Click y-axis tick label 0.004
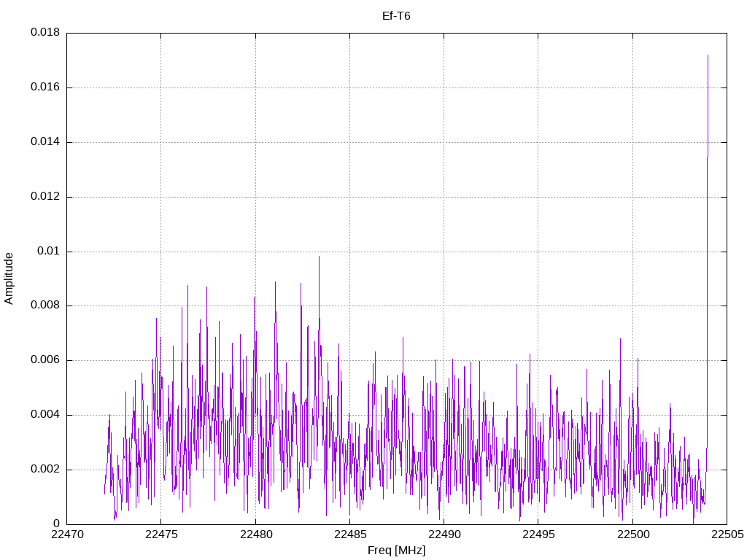Screen dimensions: 747x560 45,415
